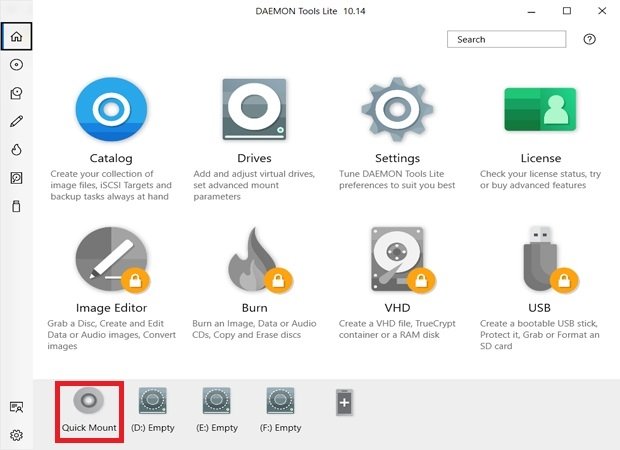Open the flame Burn sidebar icon
This screenshot has height=450, width=620.
tap(16, 150)
